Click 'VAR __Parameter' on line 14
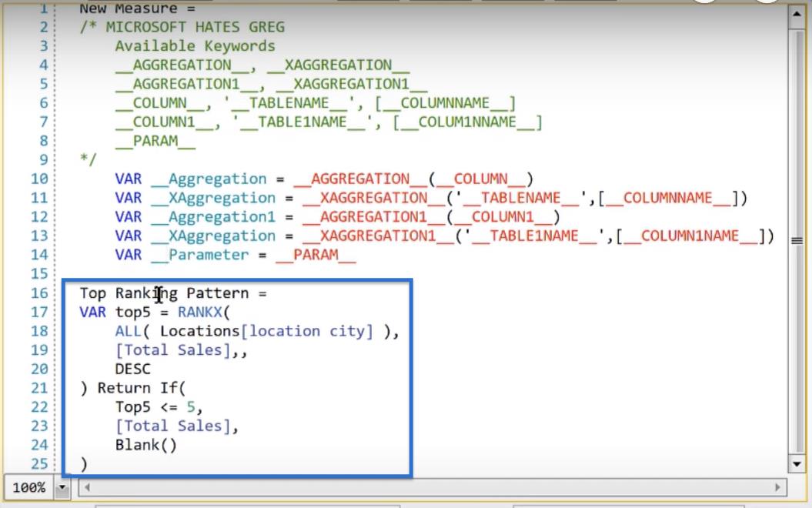This screenshot has height=508, width=812. (182, 255)
